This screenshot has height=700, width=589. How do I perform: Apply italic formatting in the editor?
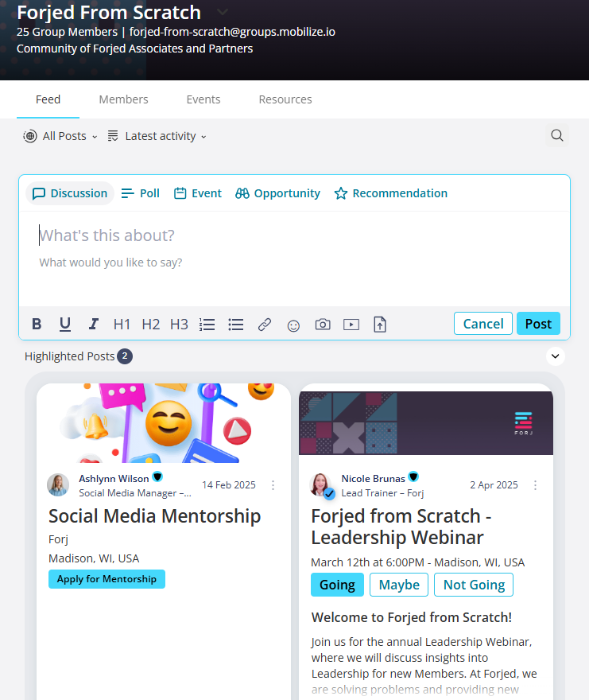pyautogui.click(x=93, y=324)
